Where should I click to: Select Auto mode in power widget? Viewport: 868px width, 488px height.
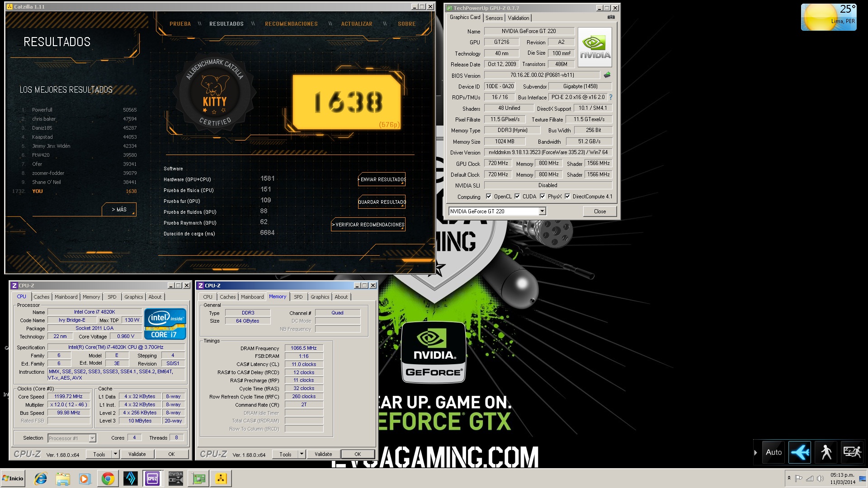774,452
